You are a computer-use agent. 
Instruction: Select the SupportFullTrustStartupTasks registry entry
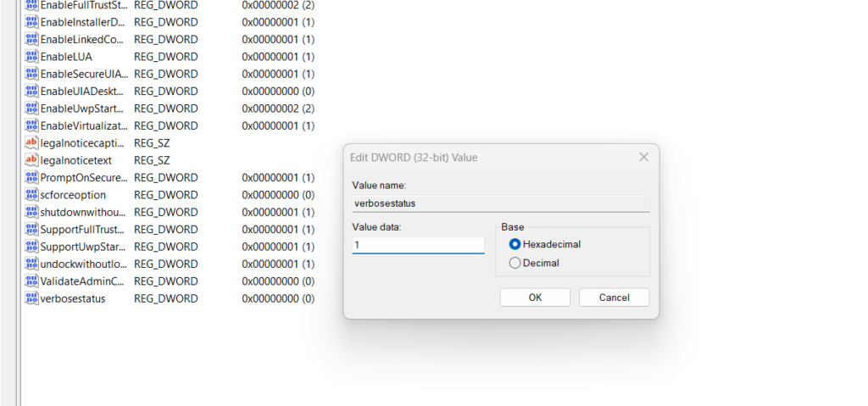(x=83, y=230)
